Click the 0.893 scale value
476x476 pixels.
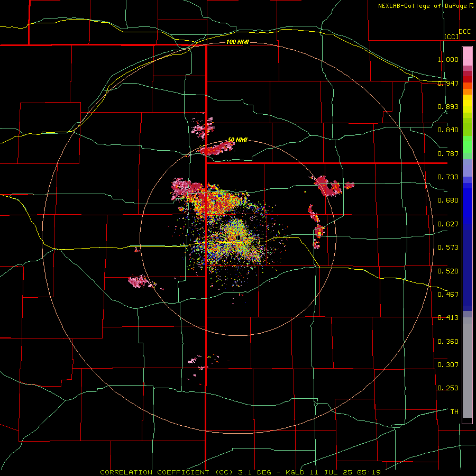448,106
